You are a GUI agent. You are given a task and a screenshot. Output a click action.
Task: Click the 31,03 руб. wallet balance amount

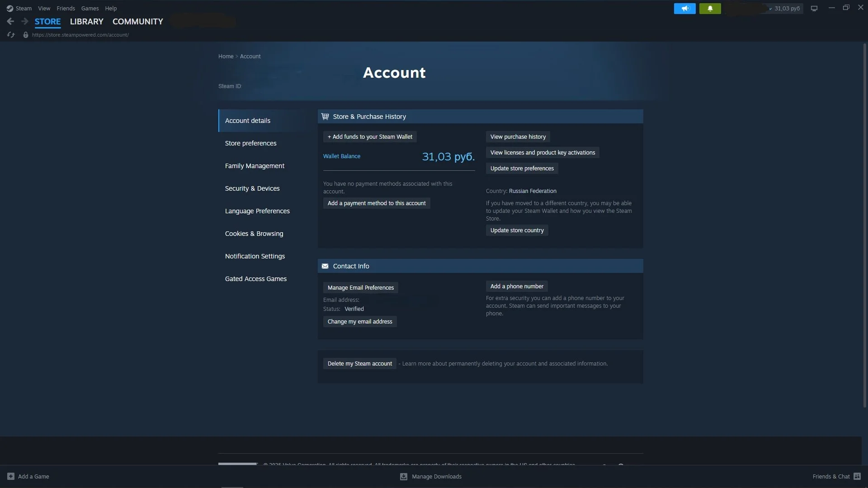pyautogui.click(x=448, y=157)
